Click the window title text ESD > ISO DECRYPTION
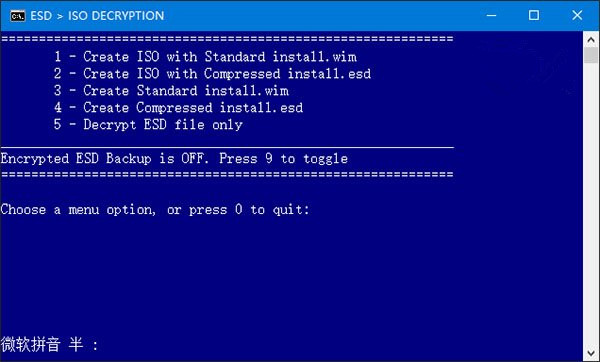Image resolution: width=600 pixels, height=362 pixels. [97, 16]
